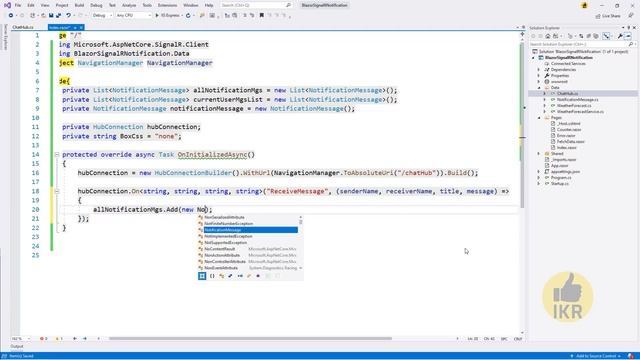Open the Output panel tab
This screenshot has width=640, height=360.
(17, 347)
